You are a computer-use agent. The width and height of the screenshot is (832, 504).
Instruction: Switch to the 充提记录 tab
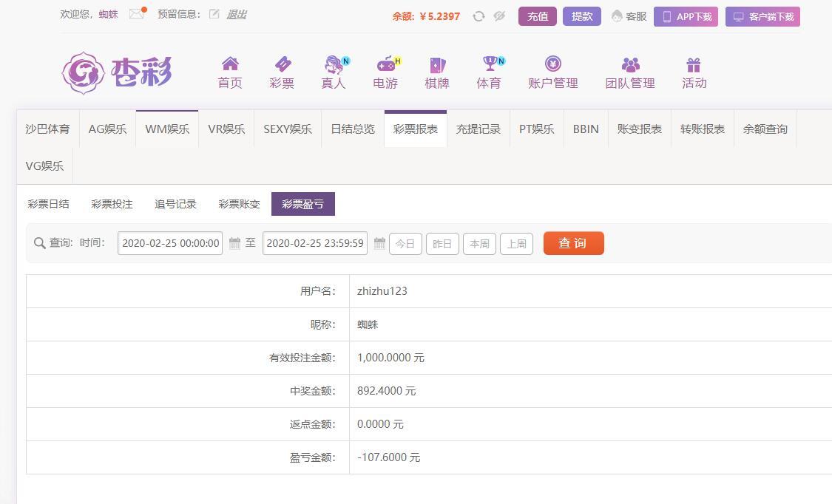tap(478, 129)
